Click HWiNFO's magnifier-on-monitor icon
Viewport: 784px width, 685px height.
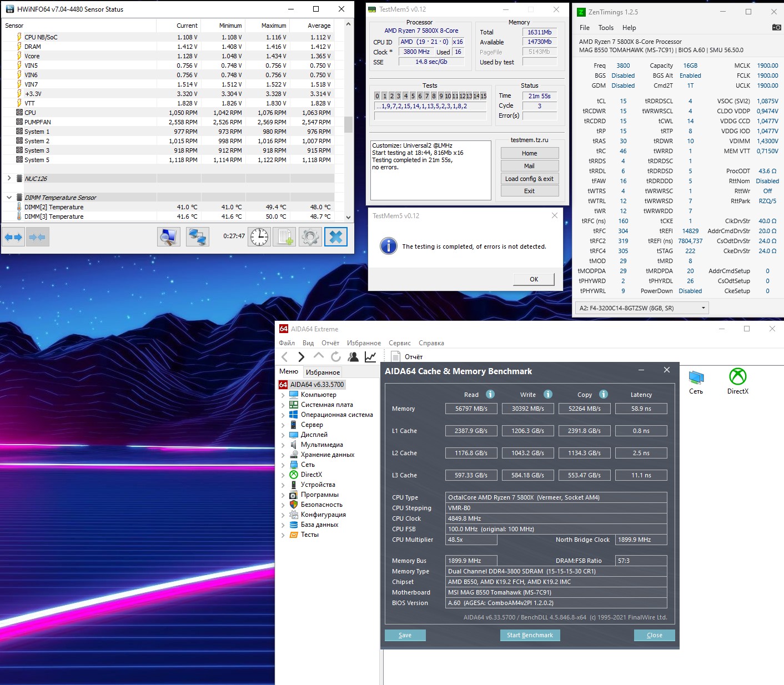coord(168,237)
